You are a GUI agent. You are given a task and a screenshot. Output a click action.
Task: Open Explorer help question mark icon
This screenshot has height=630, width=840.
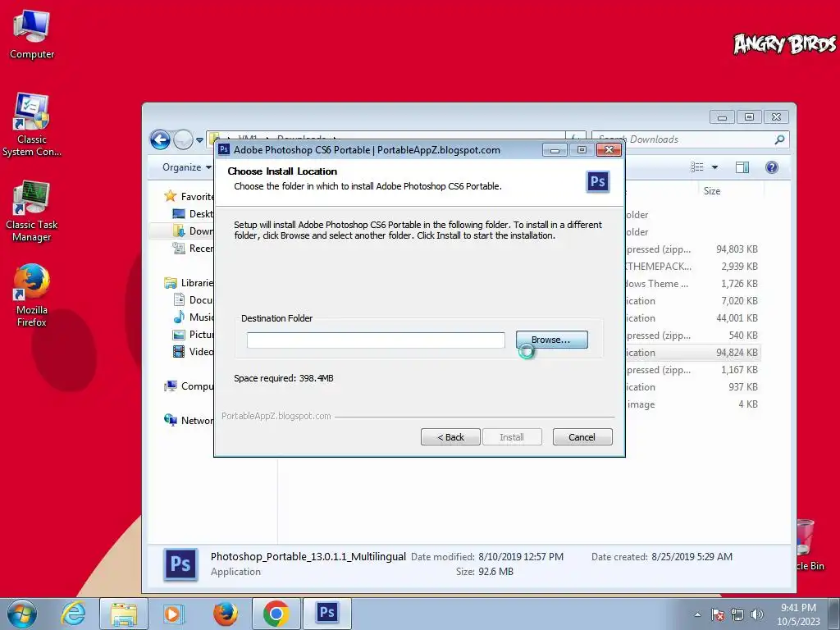pos(772,167)
